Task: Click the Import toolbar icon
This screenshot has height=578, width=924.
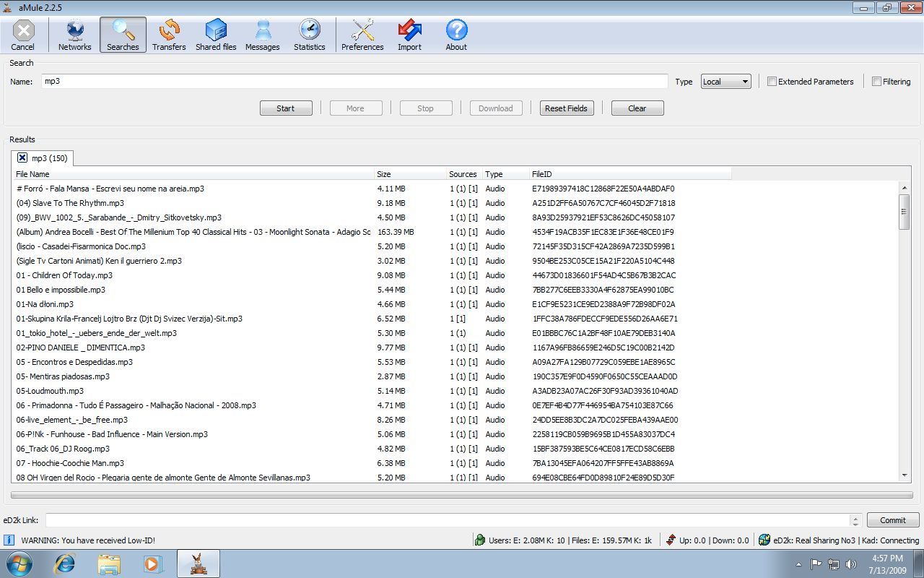Action: (x=409, y=35)
